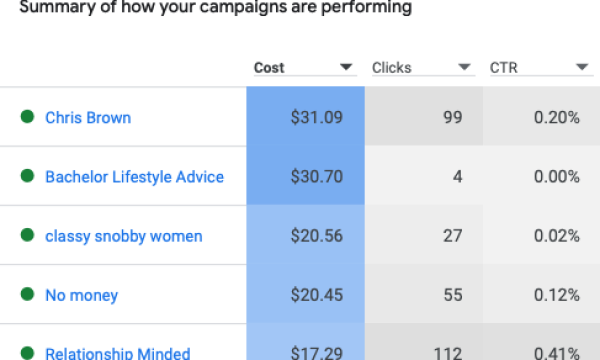Expand the Clicks column dropdown

pyautogui.click(x=464, y=67)
